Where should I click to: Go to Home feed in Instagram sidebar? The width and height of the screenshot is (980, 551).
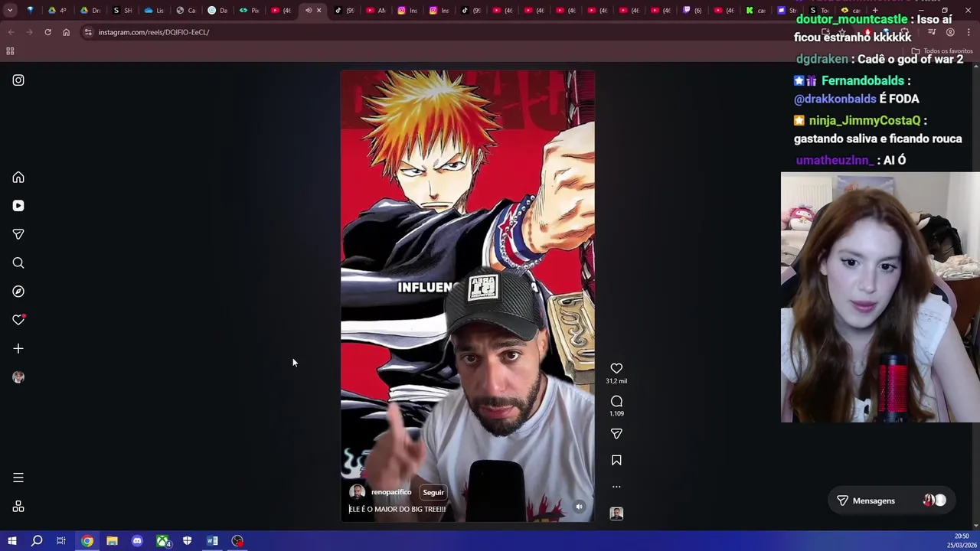click(x=18, y=178)
